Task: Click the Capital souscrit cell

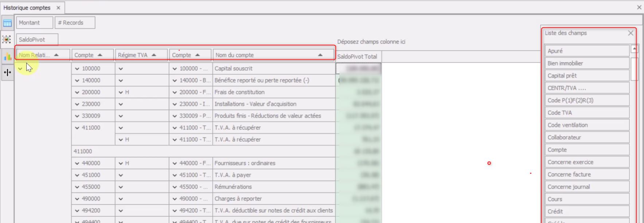Action: tap(274, 69)
